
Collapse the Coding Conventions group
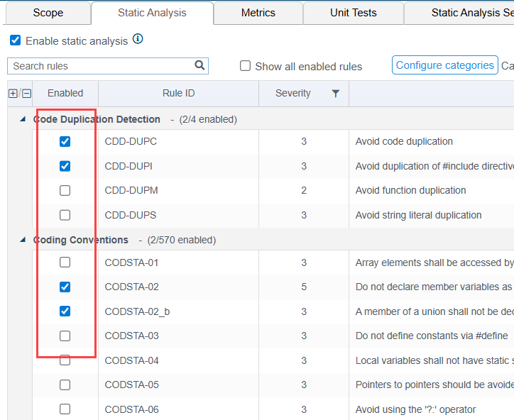click(23, 240)
